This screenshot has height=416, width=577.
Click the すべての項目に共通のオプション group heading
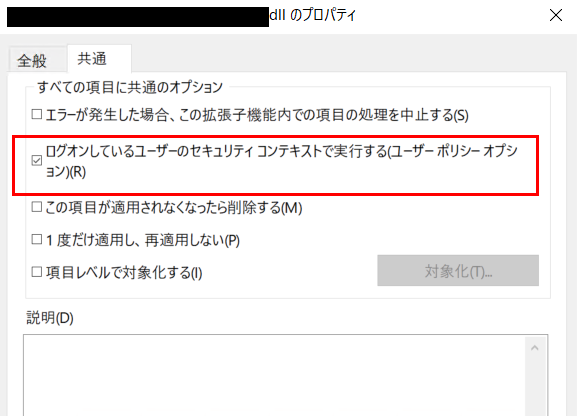130,87
